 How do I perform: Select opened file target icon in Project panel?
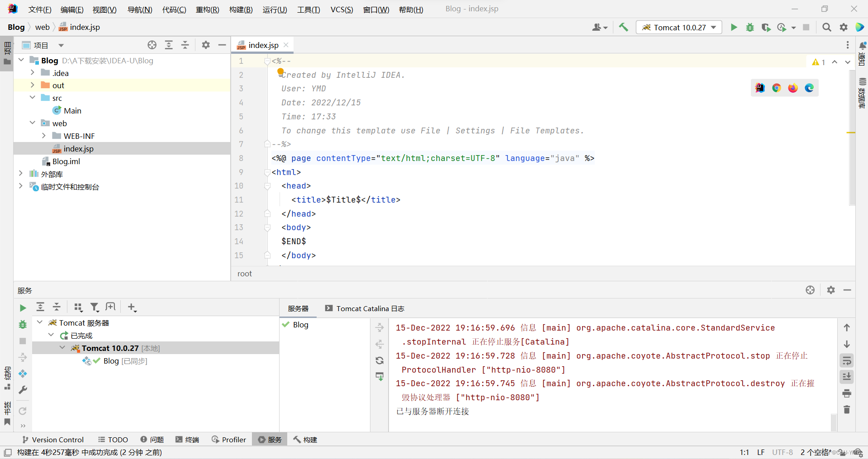(152, 45)
